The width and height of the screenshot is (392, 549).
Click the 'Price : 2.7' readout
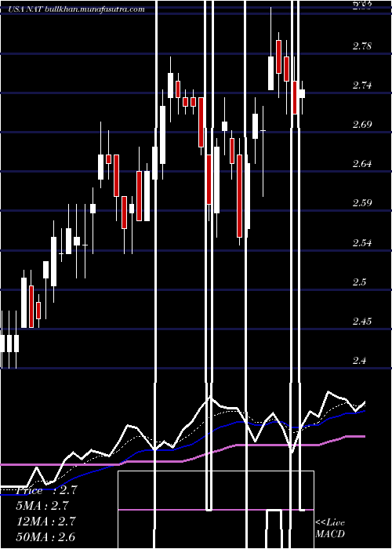pyautogui.click(x=46, y=490)
